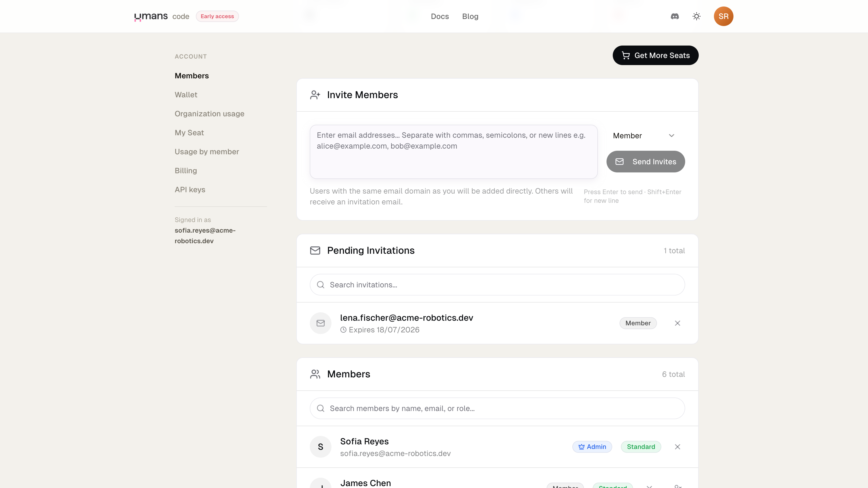Click the envelope icon beside lena.fischer invitation
This screenshot has width=868, height=488.
tap(320, 323)
